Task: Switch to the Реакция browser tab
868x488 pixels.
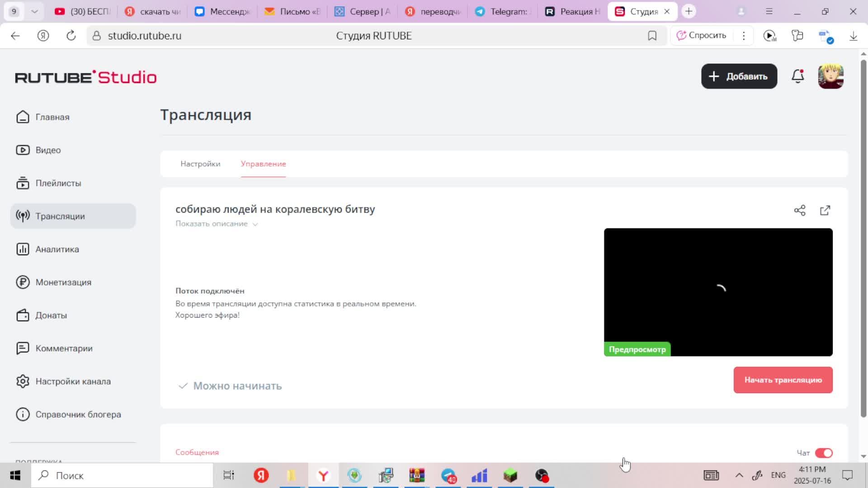Action: coord(573,11)
